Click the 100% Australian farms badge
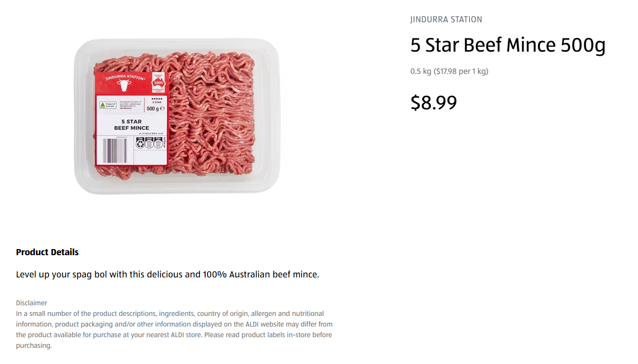Screen dimensions: 638x364 coord(158,82)
